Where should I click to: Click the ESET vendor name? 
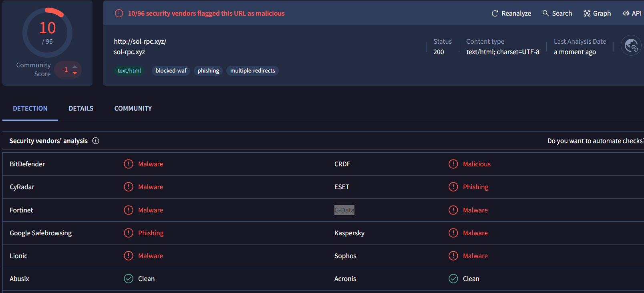click(342, 187)
